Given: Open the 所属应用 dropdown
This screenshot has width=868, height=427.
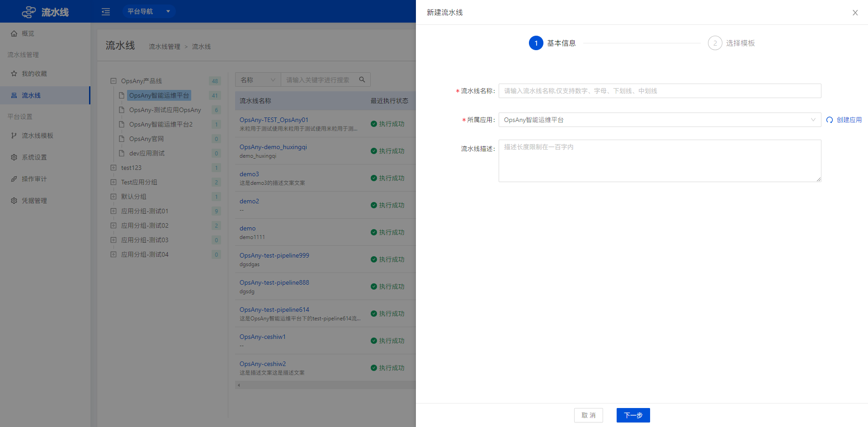Looking at the screenshot, I should (660, 120).
